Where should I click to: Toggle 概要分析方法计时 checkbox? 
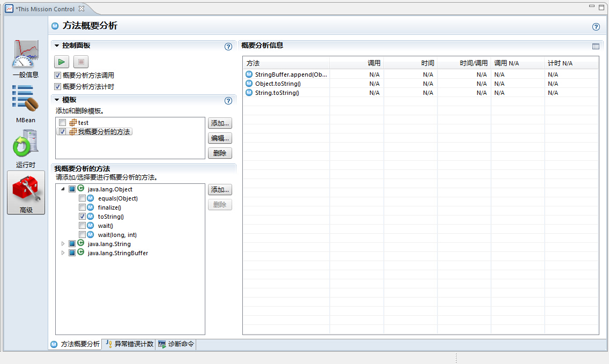point(58,86)
